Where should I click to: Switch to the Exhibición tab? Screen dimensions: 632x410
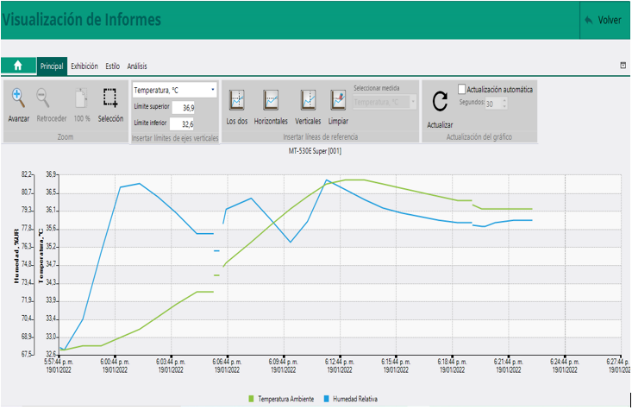click(84, 66)
